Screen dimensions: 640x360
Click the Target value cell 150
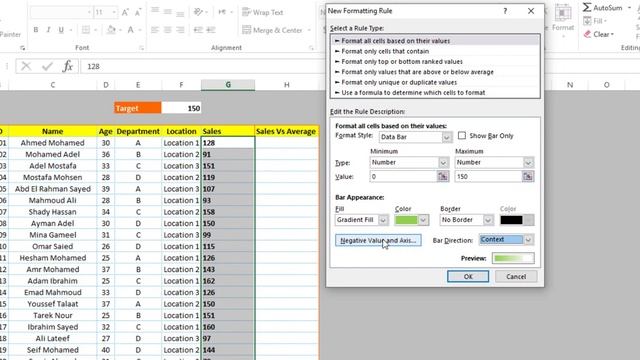181,108
